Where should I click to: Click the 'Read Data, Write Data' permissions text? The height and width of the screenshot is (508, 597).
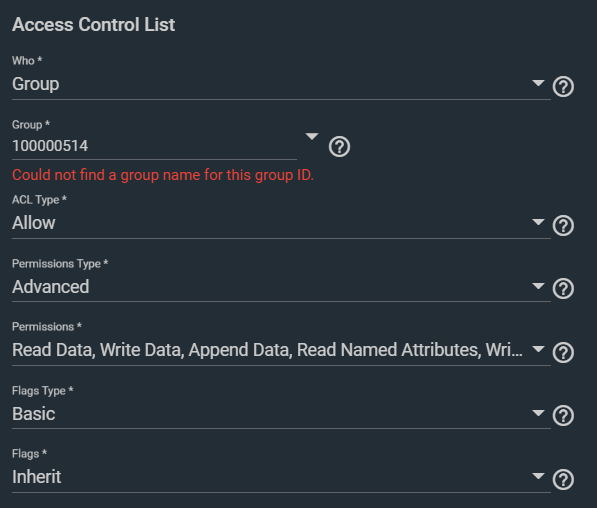pyautogui.click(x=98, y=350)
